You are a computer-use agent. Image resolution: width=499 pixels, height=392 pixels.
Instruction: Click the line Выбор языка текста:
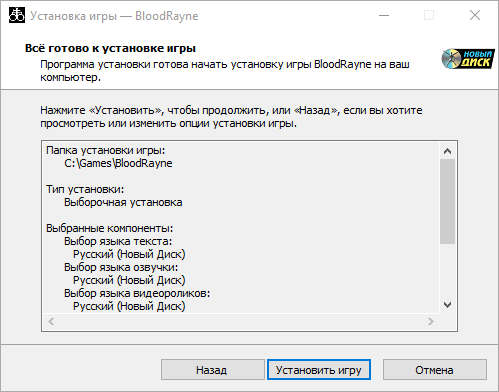[x=118, y=241]
